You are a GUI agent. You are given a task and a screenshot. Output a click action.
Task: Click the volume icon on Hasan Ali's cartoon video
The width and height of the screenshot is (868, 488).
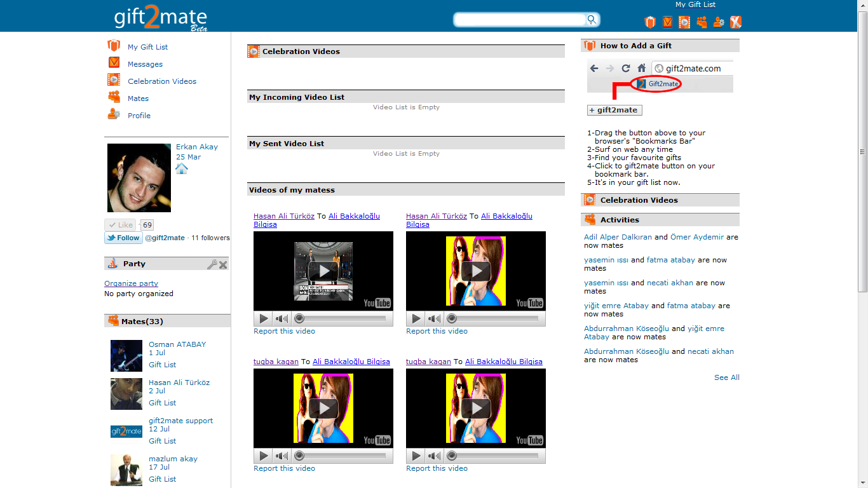point(434,319)
